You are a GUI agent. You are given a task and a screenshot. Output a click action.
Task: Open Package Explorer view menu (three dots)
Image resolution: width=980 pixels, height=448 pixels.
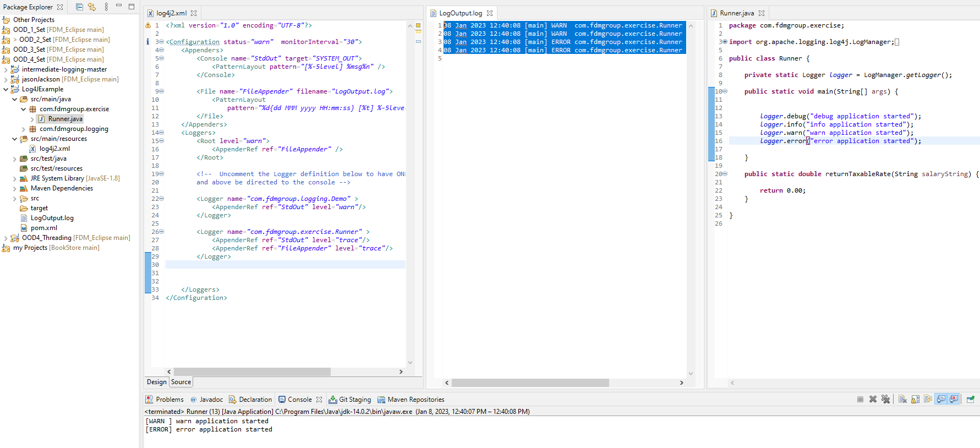coord(106,7)
